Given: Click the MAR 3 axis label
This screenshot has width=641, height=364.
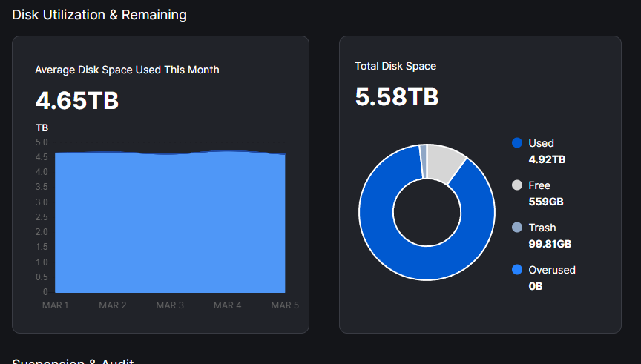Looking at the screenshot, I should (x=170, y=305).
